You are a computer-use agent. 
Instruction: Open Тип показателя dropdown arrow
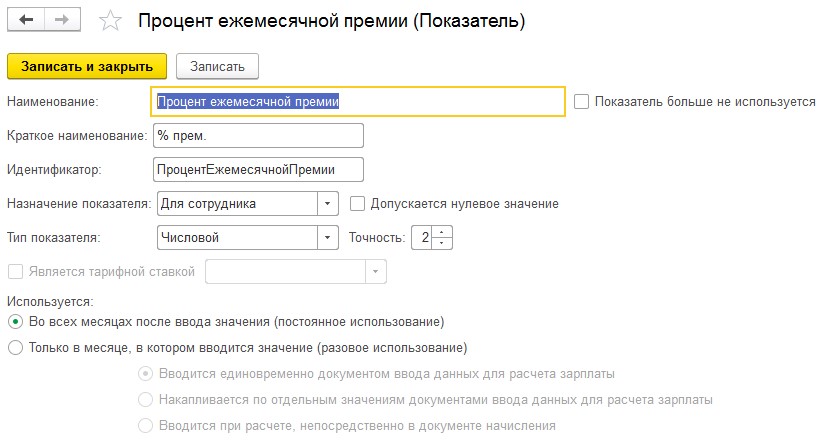pyautogui.click(x=328, y=238)
